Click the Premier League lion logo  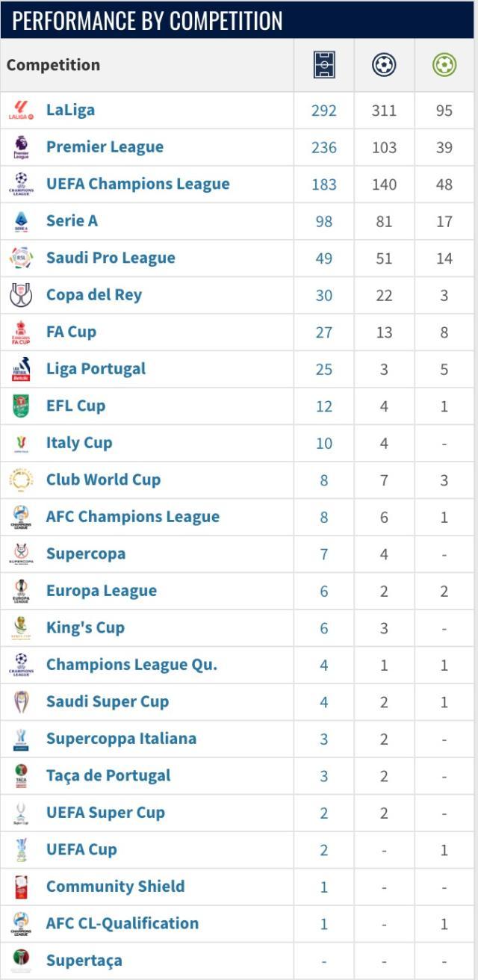coord(21,147)
